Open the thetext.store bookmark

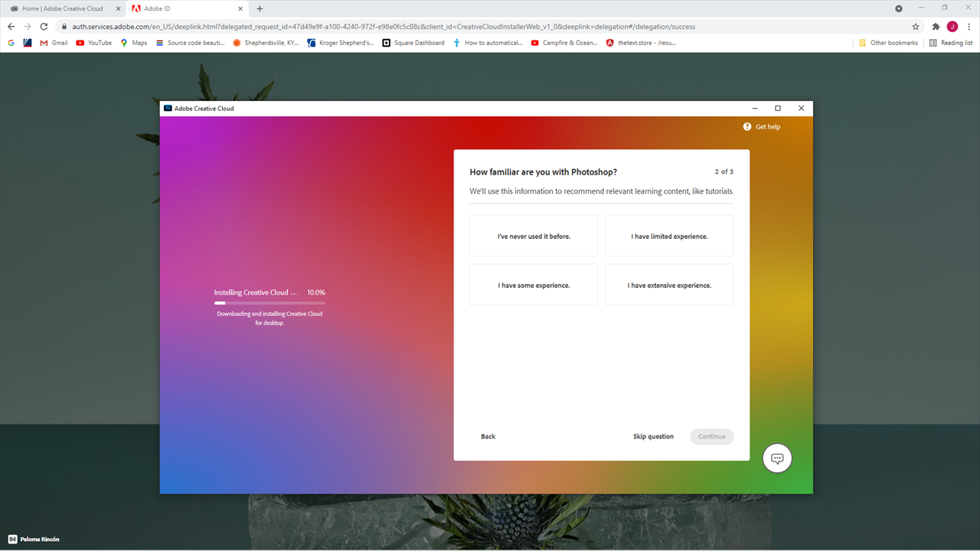tap(641, 43)
